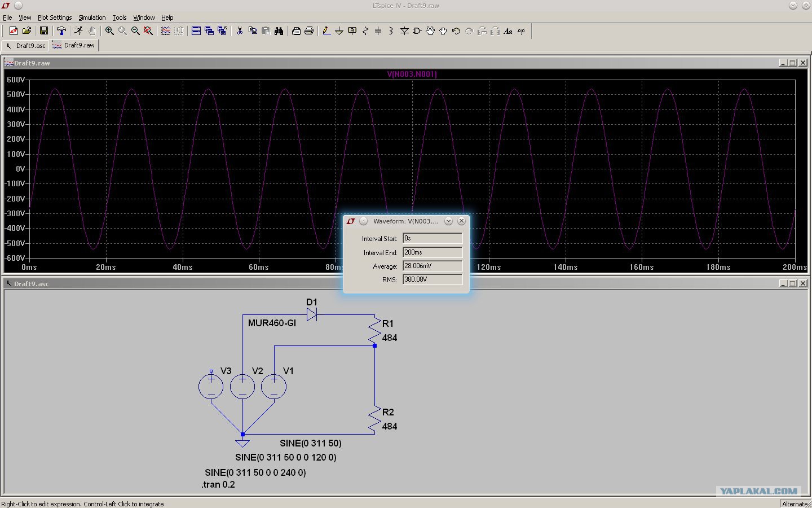Click the Tile Windows toolbar icon
The image size is (812, 508).
(x=196, y=31)
